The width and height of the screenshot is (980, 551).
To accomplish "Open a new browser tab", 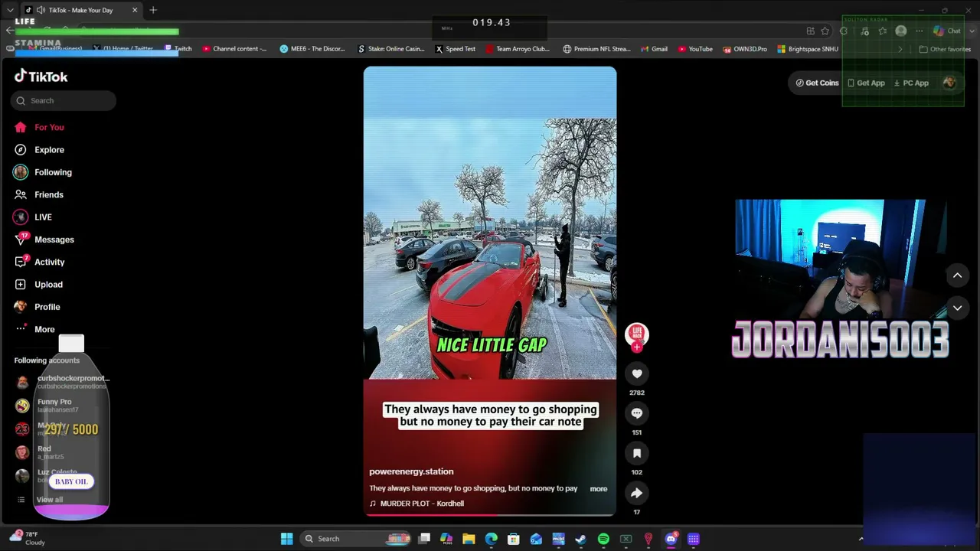I will (x=153, y=10).
